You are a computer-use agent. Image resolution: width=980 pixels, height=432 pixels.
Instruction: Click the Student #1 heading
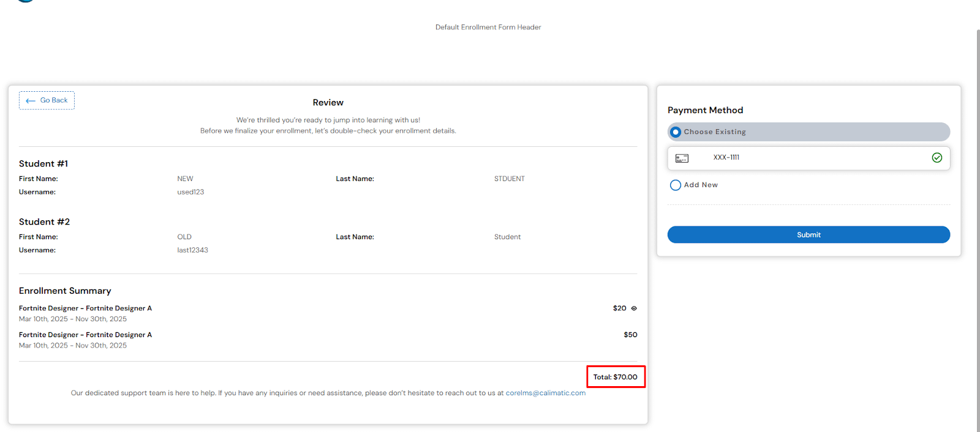(x=43, y=164)
